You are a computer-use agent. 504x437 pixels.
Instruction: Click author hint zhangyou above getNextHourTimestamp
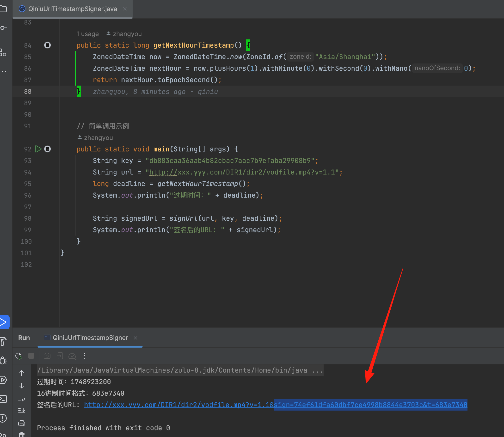pos(124,34)
